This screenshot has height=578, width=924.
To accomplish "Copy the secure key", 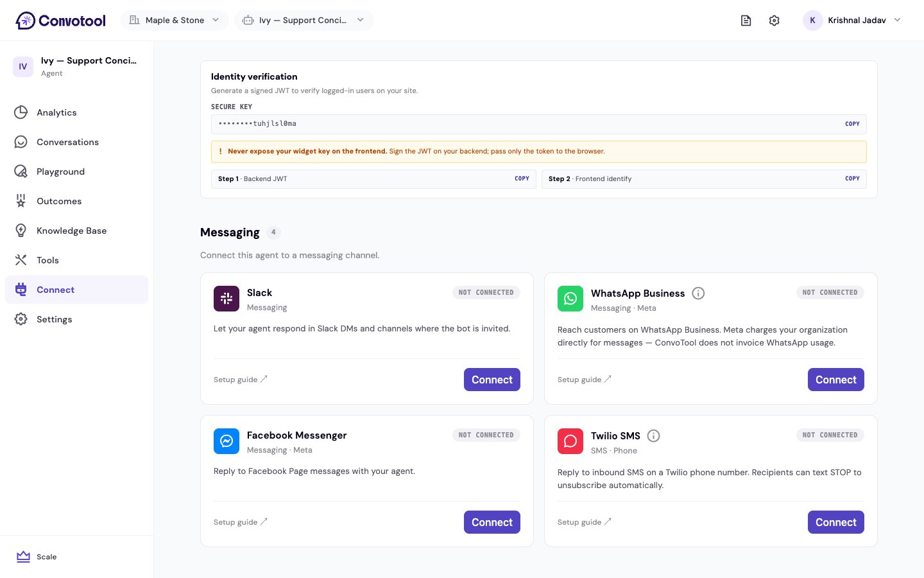I will coord(852,124).
